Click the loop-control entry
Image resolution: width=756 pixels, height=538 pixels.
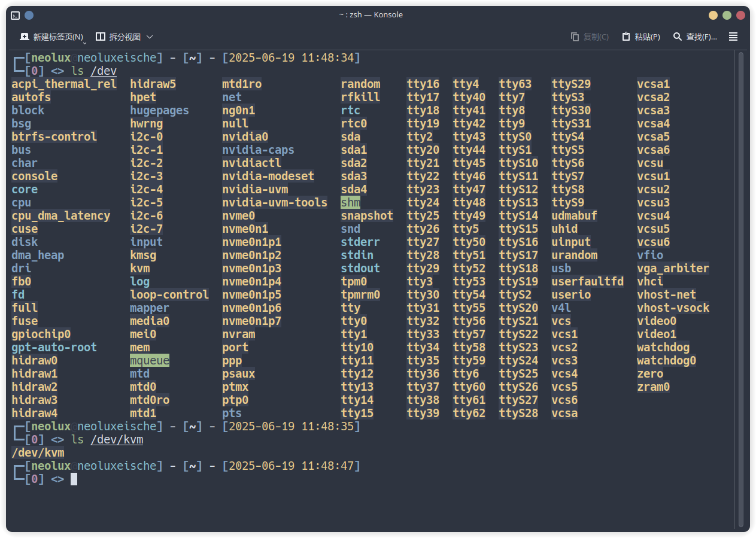(169, 294)
